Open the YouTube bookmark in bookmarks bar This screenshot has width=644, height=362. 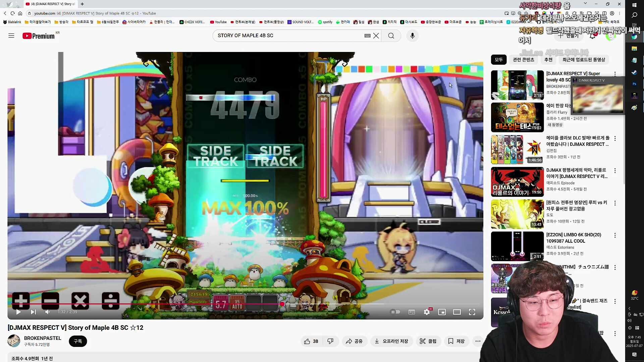[218, 22]
